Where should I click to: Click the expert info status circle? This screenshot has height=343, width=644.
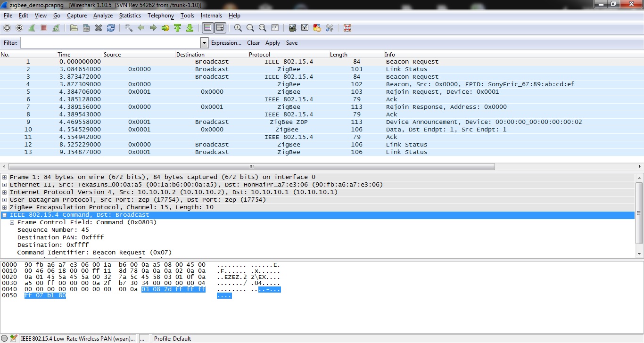[x=4, y=338]
